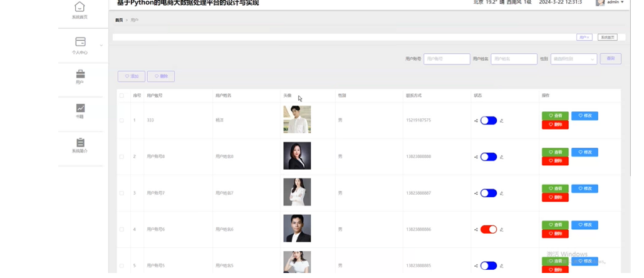Open 用户 briefcase icon in sidebar
Viewport: 644px width, 278px height.
coord(80,74)
